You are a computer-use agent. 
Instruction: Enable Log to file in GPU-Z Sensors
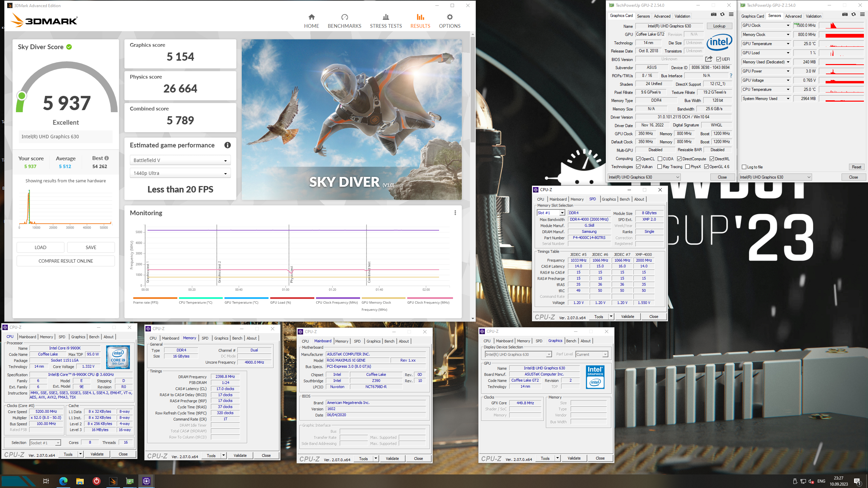click(744, 167)
